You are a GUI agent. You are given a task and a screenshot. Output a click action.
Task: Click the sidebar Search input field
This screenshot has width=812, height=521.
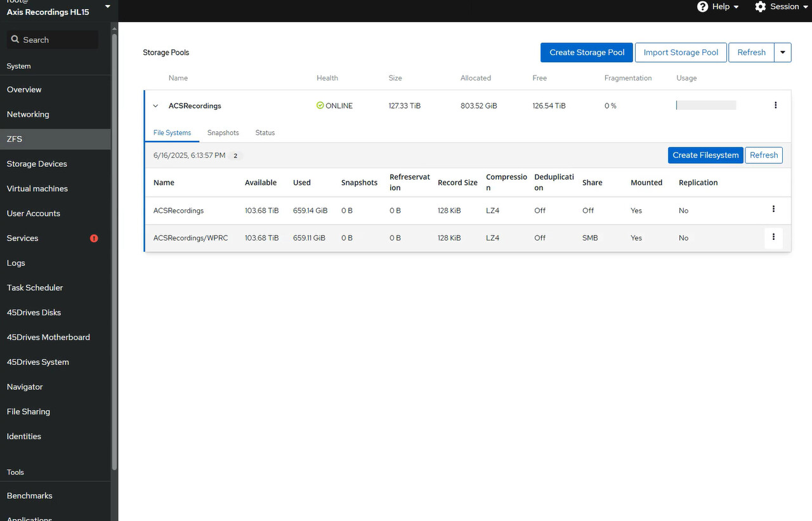click(53, 39)
